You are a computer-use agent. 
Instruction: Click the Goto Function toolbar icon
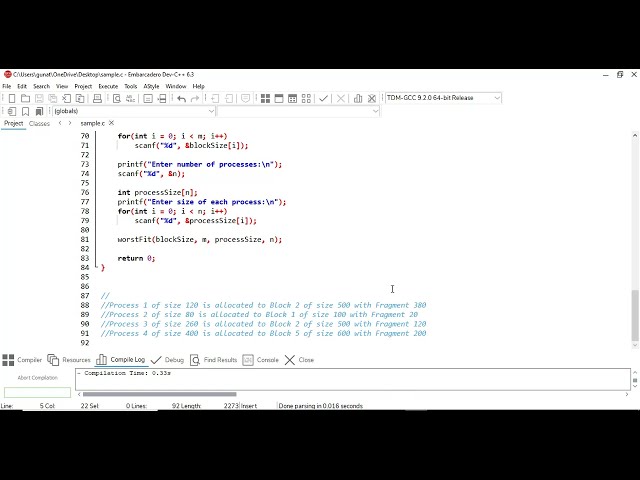pyautogui.click(x=148, y=98)
